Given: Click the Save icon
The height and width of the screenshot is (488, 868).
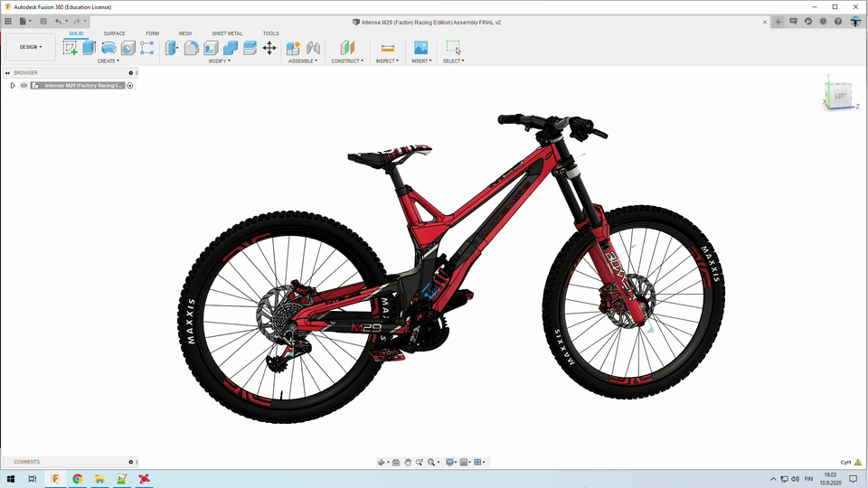Looking at the screenshot, I should (x=43, y=22).
